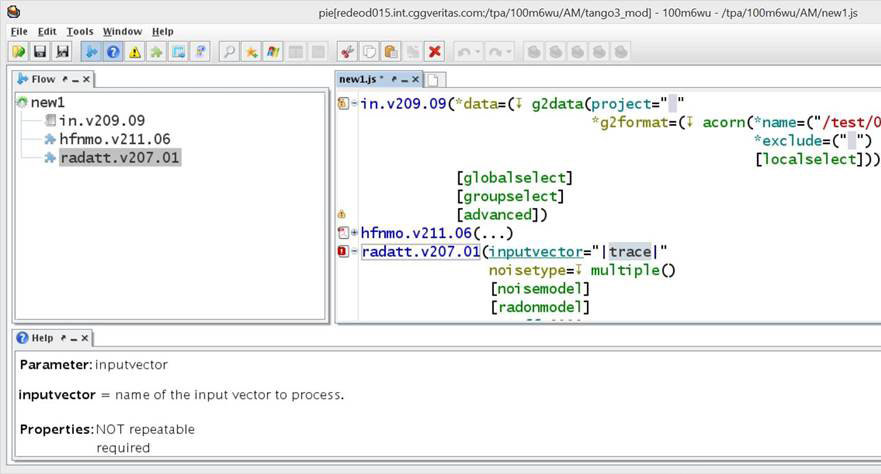Viewport: 881px width, 474px height.
Task: Click the yellow warning triangle toolbar icon
Action: [x=135, y=52]
